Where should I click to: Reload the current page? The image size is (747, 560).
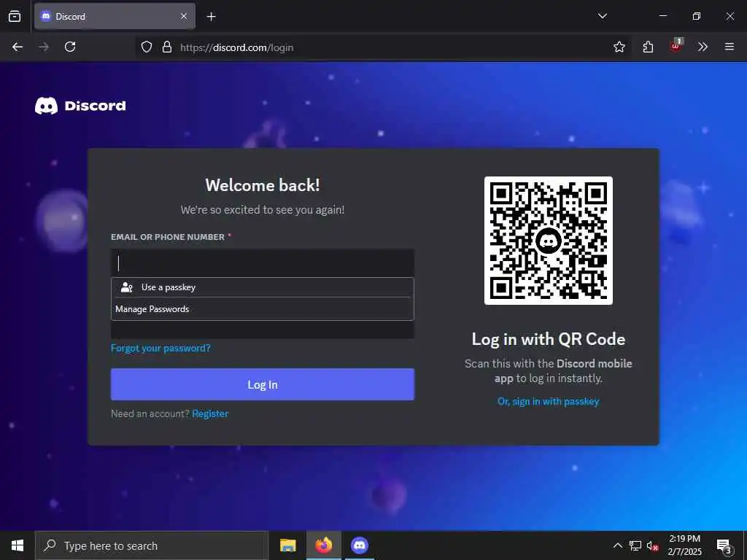[70, 47]
